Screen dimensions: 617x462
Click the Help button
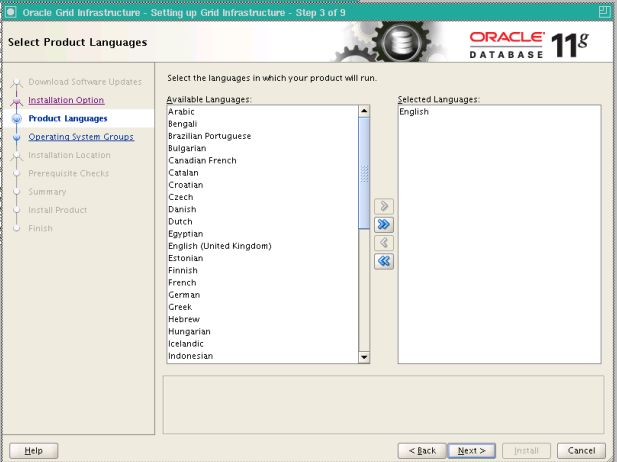point(33,451)
